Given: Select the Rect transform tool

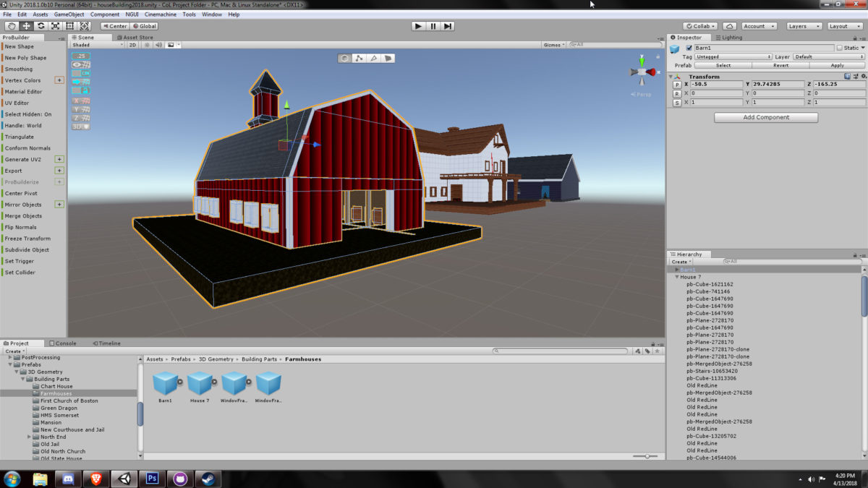Looking at the screenshot, I should 69,26.
